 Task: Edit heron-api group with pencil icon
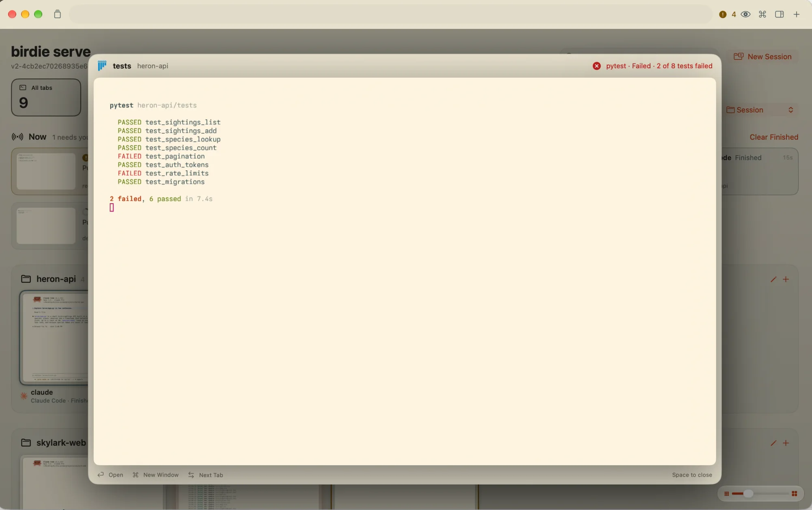coord(773,279)
